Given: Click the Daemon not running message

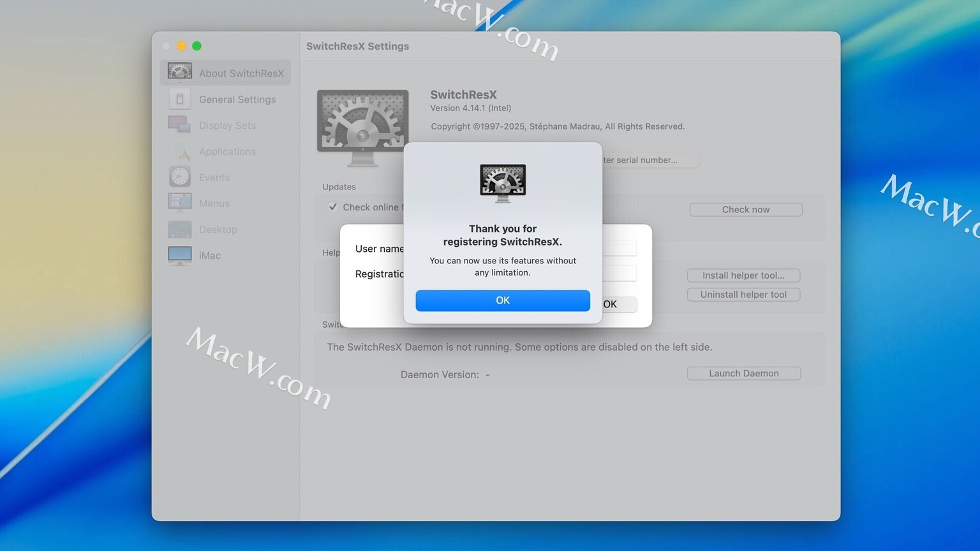Looking at the screenshot, I should (519, 347).
